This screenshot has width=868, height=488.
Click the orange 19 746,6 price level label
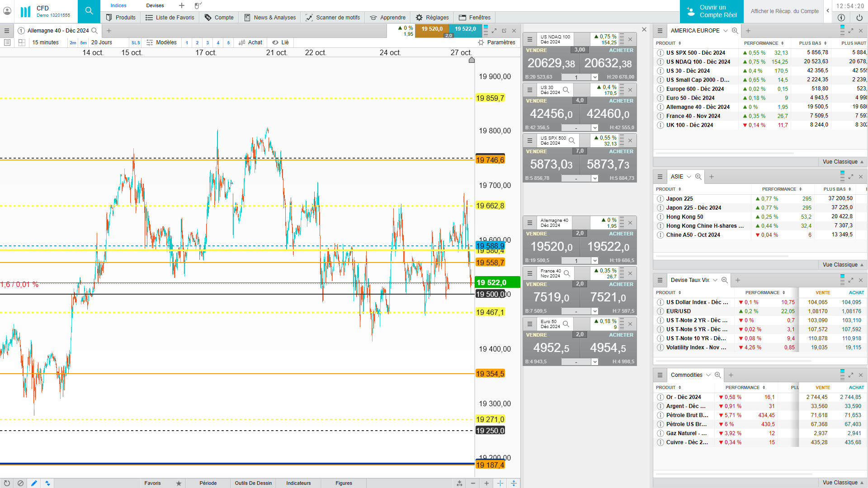[490, 160]
